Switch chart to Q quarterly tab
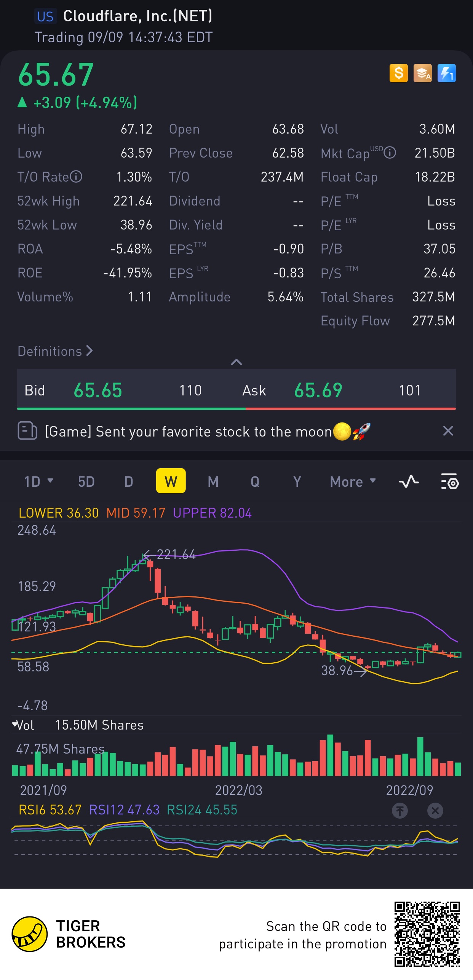The width and height of the screenshot is (473, 980). (x=255, y=481)
